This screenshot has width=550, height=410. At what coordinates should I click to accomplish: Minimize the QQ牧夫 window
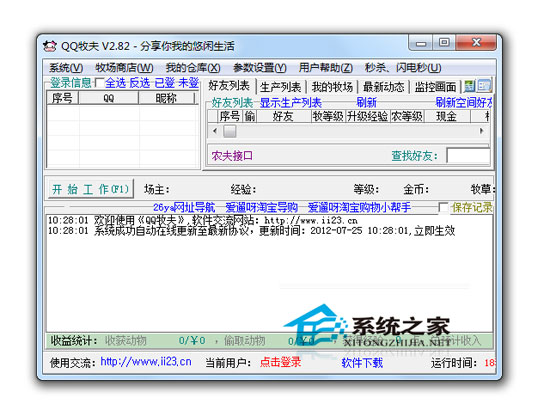421,43
